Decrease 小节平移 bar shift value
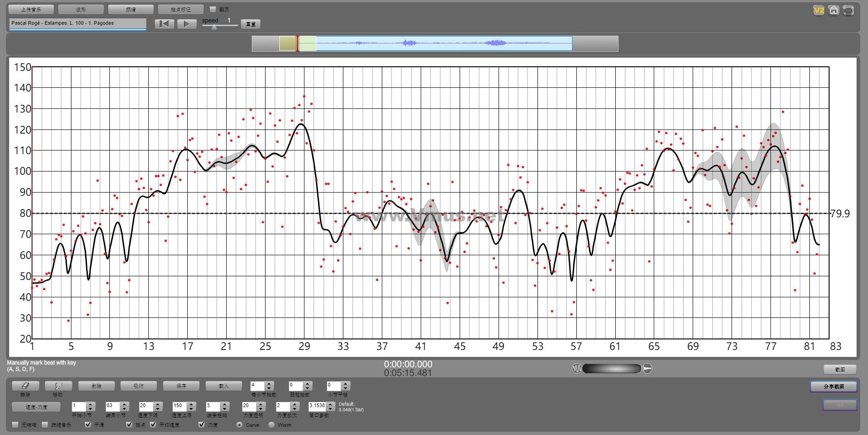Screen dimensions: 868x435 pyautogui.click(x=346, y=388)
